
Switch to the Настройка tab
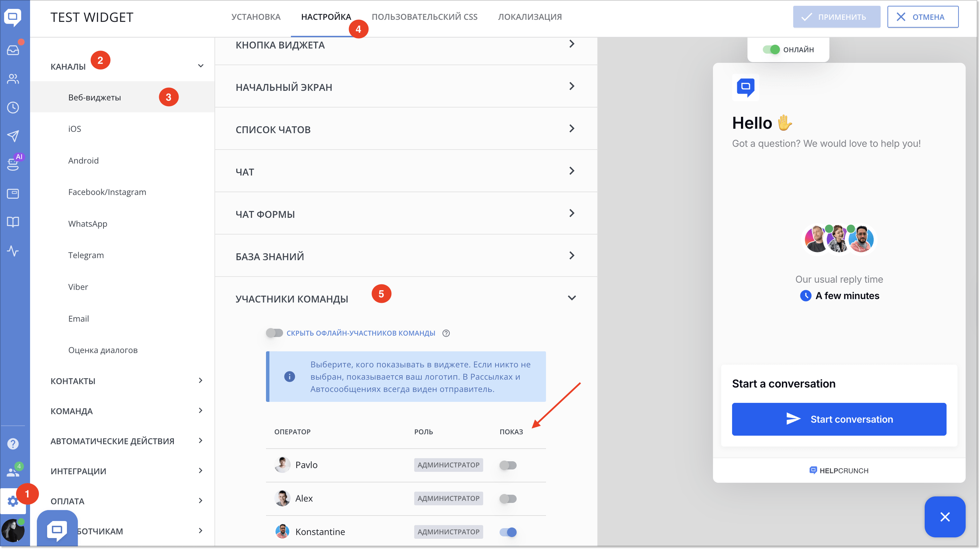[326, 17]
